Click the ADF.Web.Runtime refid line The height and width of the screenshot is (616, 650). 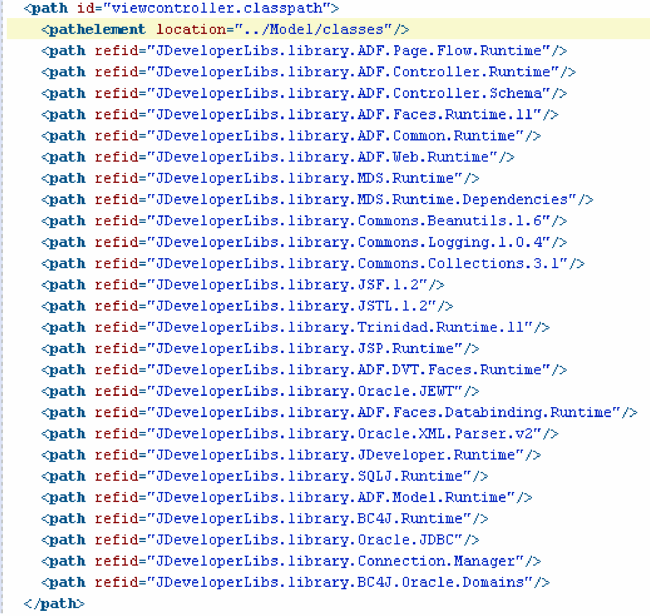[x=278, y=157]
